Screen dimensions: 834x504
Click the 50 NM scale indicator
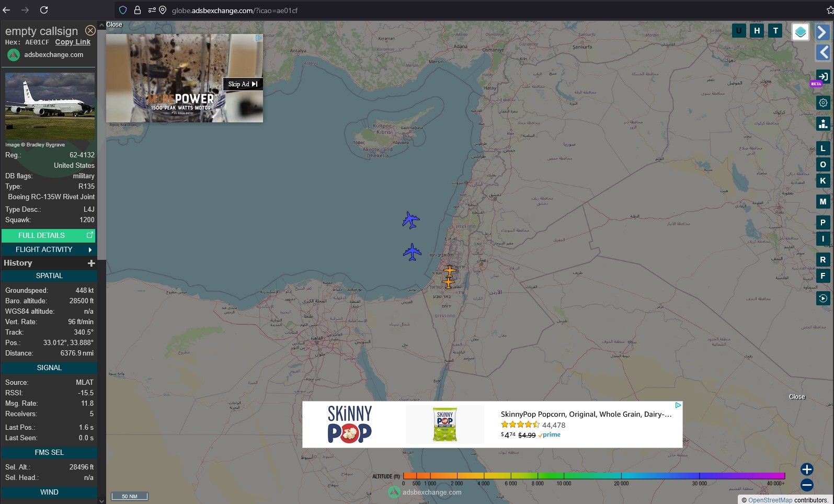click(x=130, y=496)
